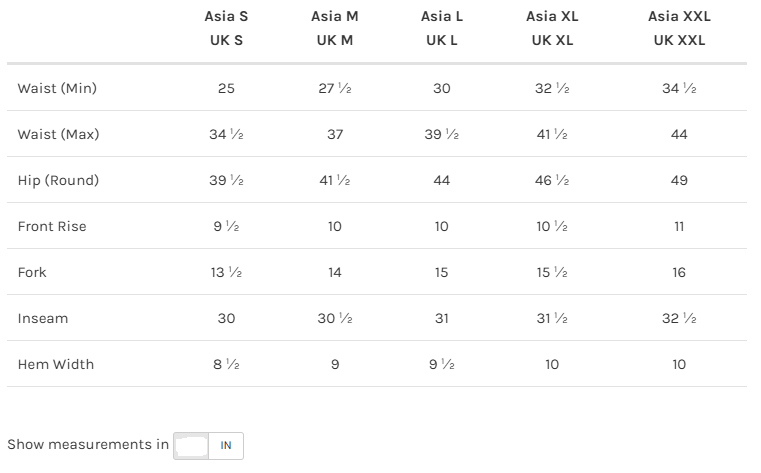Click the Front Rise row label
Viewport: 761px width, 473px height.
pos(52,226)
